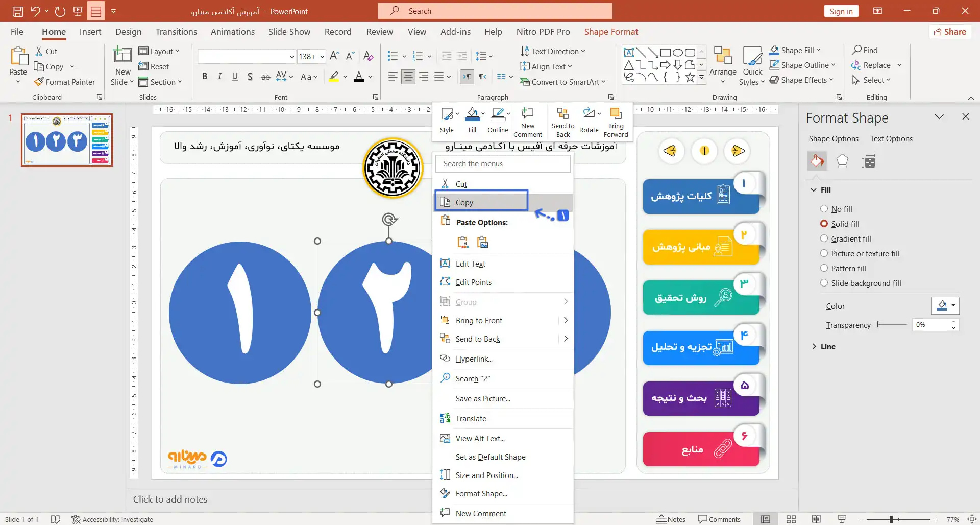The image size is (980, 525).
Task: Select Pattern fill radio button
Action: pos(824,268)
